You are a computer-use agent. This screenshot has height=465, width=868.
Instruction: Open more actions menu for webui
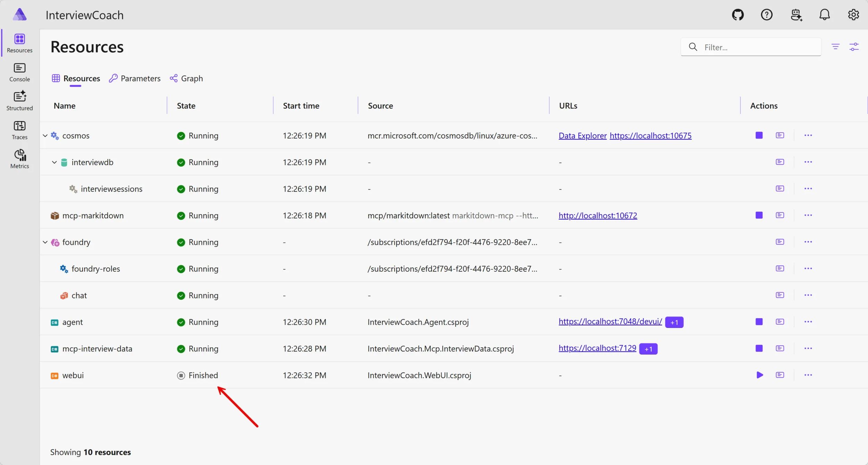coord(808,375)
